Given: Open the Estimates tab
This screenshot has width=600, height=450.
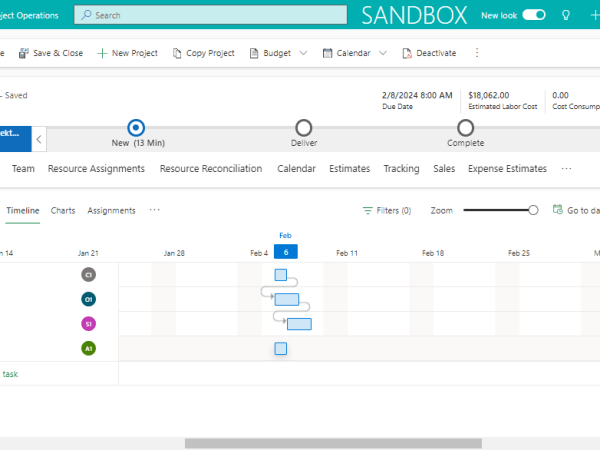Looking at the screenshot, I should point(350,169).
